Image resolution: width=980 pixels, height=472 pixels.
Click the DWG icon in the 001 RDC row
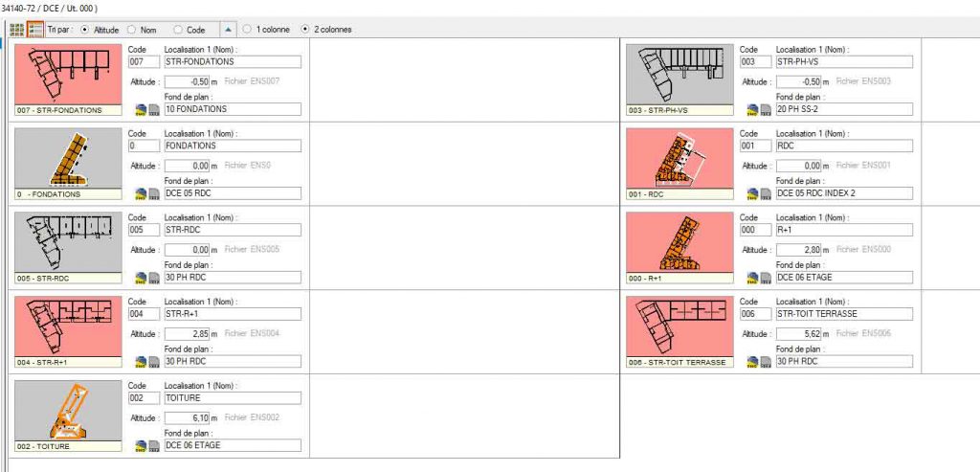(x=751, y=193)
